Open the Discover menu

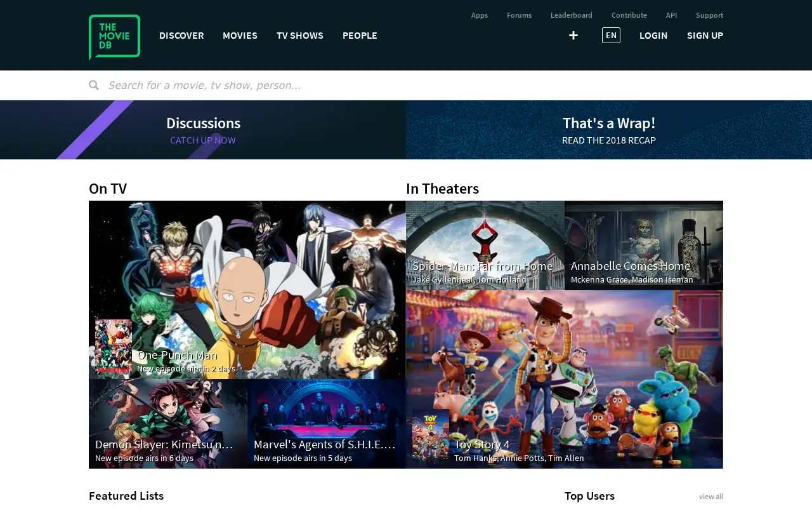tap(181, 36)
